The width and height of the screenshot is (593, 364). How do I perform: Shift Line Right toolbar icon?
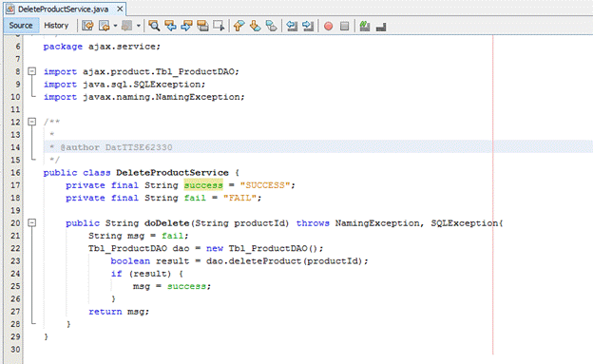coord(308,26)
